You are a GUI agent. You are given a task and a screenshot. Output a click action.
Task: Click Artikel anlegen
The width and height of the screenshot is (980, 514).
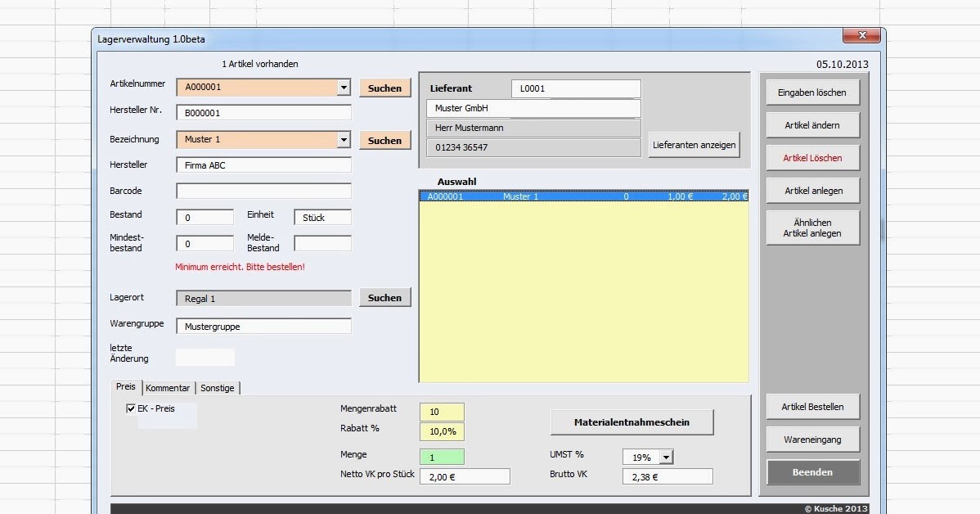812,190
